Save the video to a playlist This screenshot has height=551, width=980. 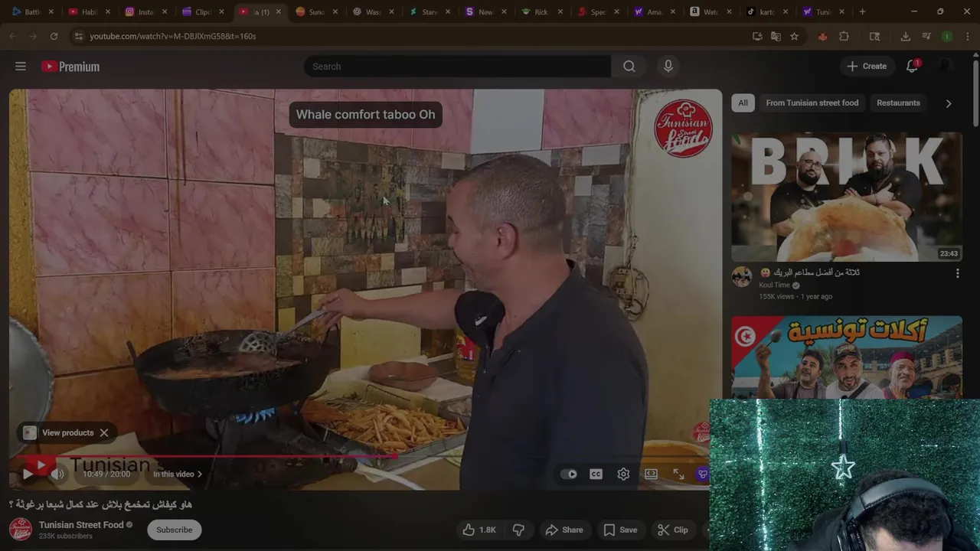(x=620, y=530)
